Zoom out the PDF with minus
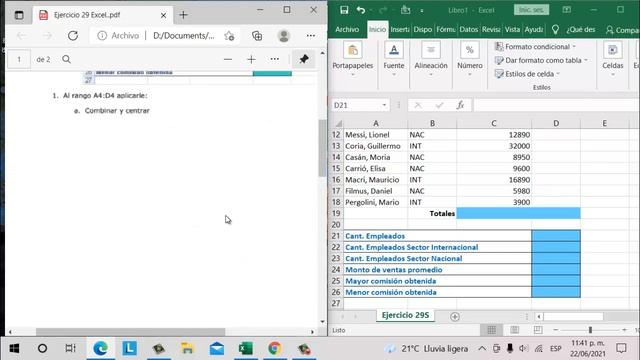The width and height of the screenshot is (640, 360). pyautogui.click(x=228, y=60)
